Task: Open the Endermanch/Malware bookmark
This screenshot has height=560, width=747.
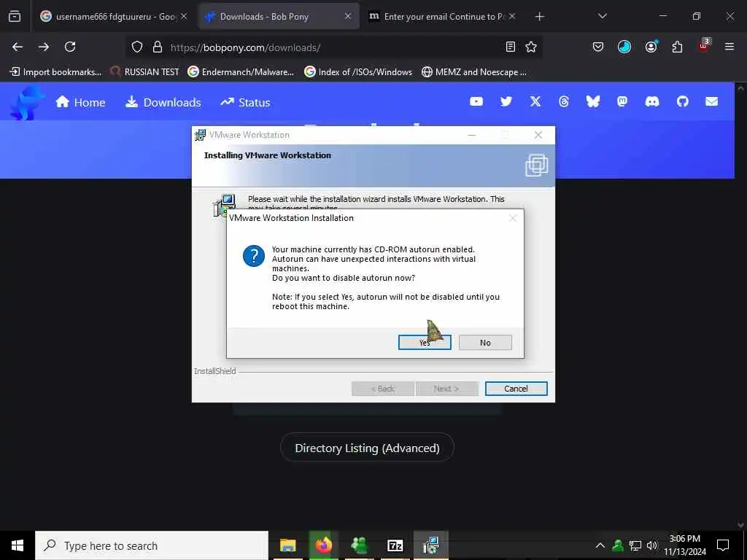Action: point(241,72)
